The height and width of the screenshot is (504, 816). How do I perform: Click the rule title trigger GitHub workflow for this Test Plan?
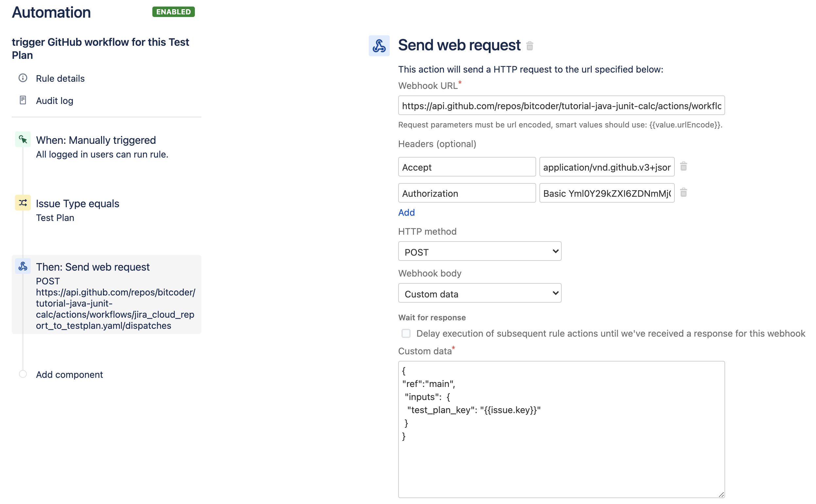coord(100,48)
